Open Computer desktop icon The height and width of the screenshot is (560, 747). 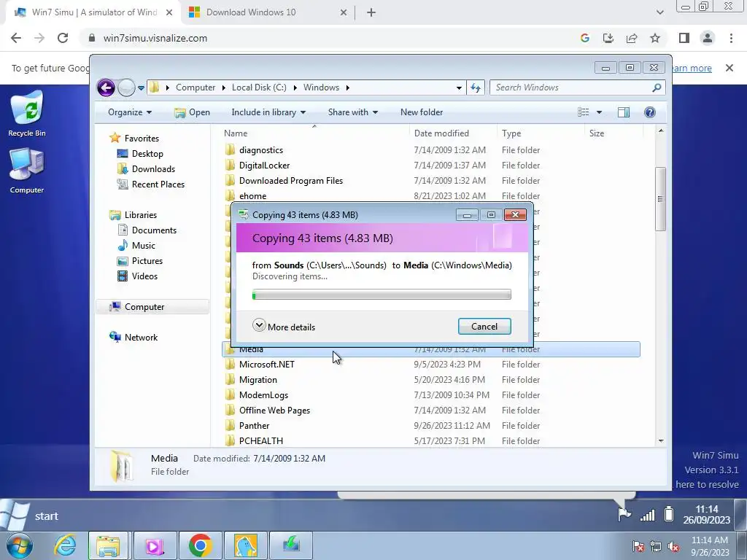(27, 171)
